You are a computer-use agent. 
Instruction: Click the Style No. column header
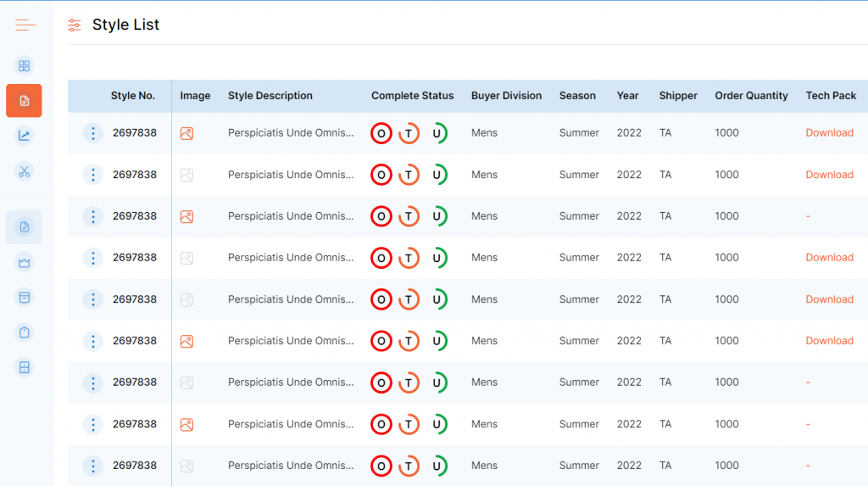coord(133,96)
